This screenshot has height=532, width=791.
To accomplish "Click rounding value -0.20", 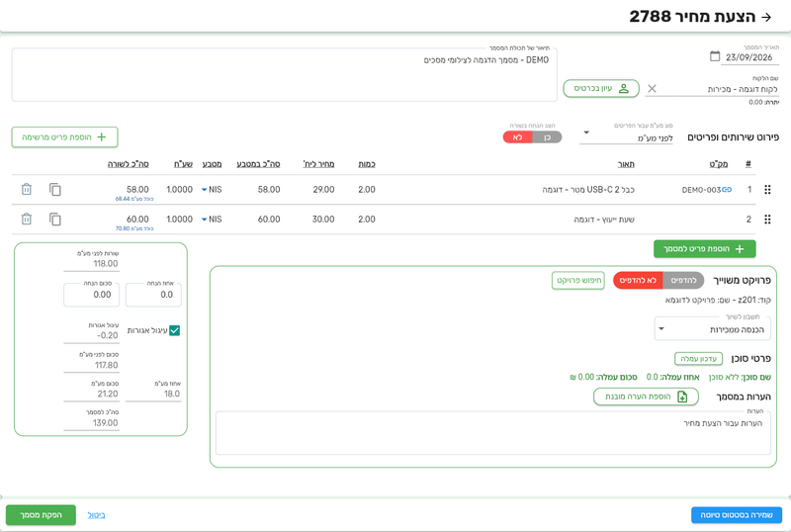I will [x=108, y=335].
